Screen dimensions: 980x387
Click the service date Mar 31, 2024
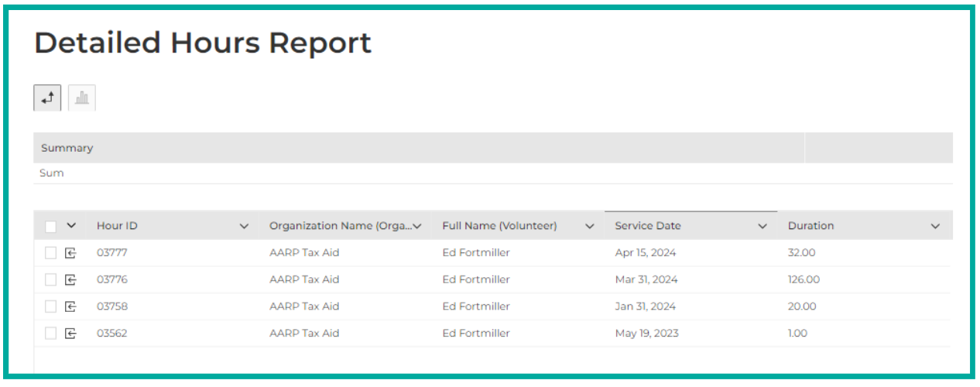point(646,279)
